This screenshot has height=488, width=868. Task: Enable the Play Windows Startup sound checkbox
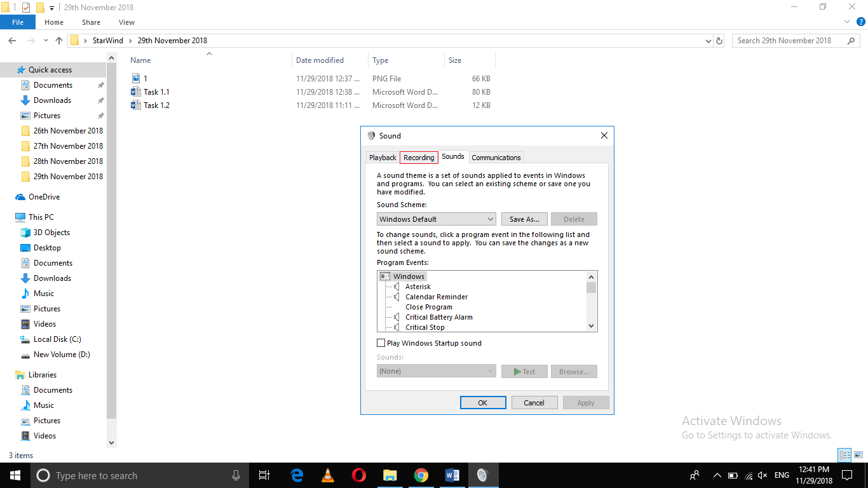point(381,342)
